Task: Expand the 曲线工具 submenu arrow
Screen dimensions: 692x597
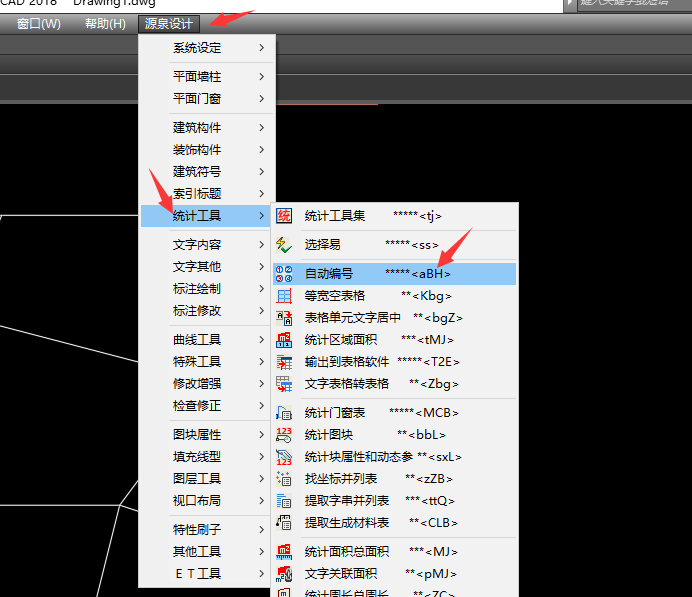Action: coord(262,340)
